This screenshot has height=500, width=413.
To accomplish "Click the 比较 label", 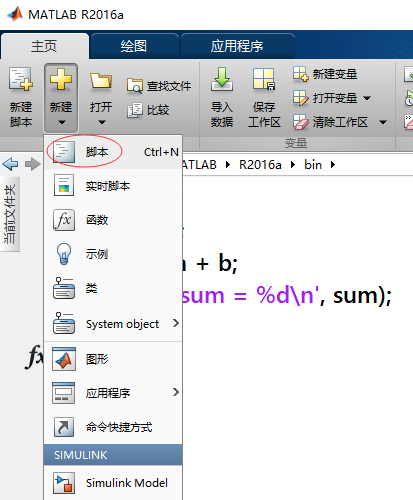I will [x=158, y=110].
